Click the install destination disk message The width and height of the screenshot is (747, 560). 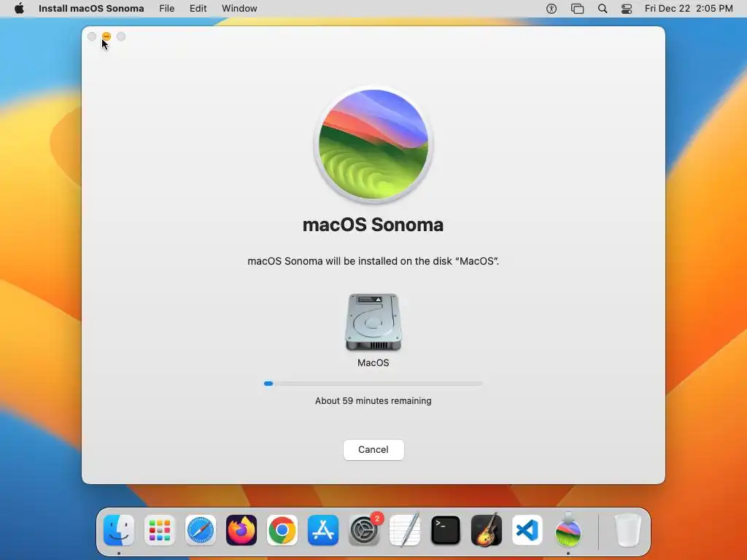(x=373, y=261)
